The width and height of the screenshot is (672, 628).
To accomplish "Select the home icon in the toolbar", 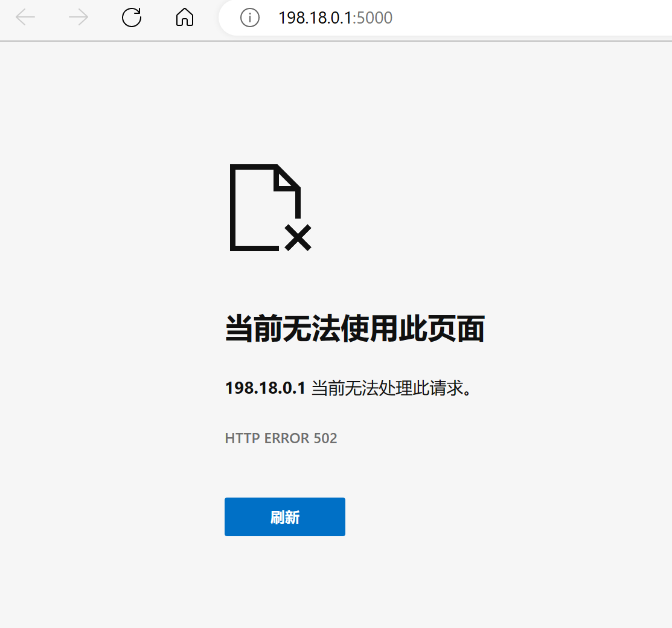I will (x=184, y=18).
